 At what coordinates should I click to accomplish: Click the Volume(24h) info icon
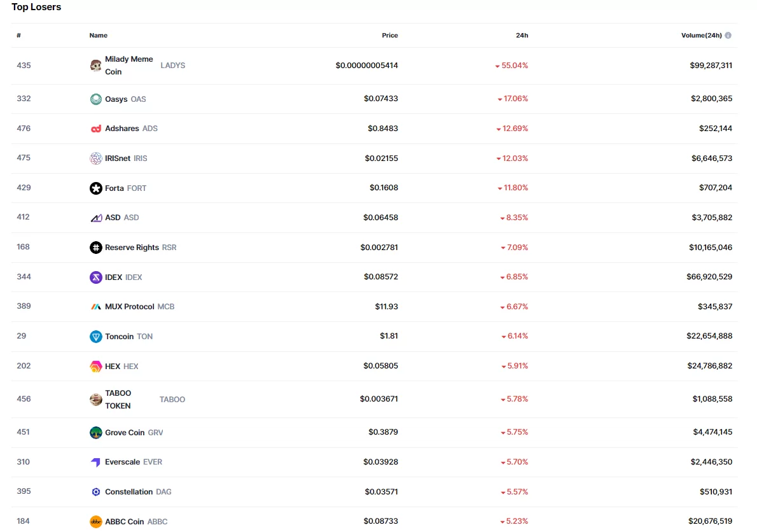(728, 36)
